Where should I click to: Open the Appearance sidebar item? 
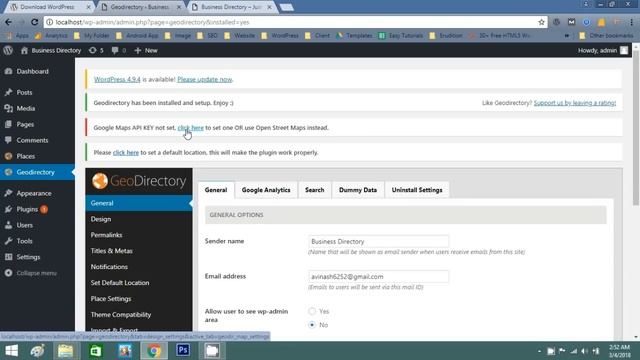click(37, 193)
